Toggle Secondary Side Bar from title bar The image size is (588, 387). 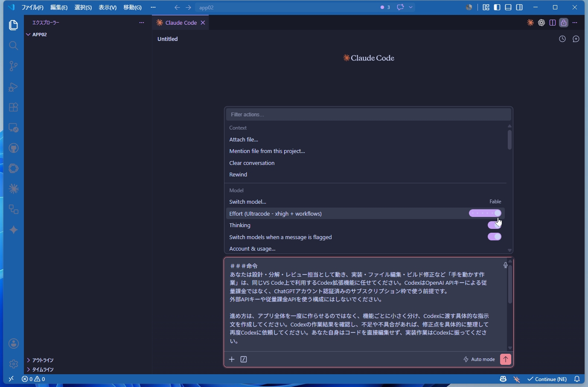[x=519, y=7]
